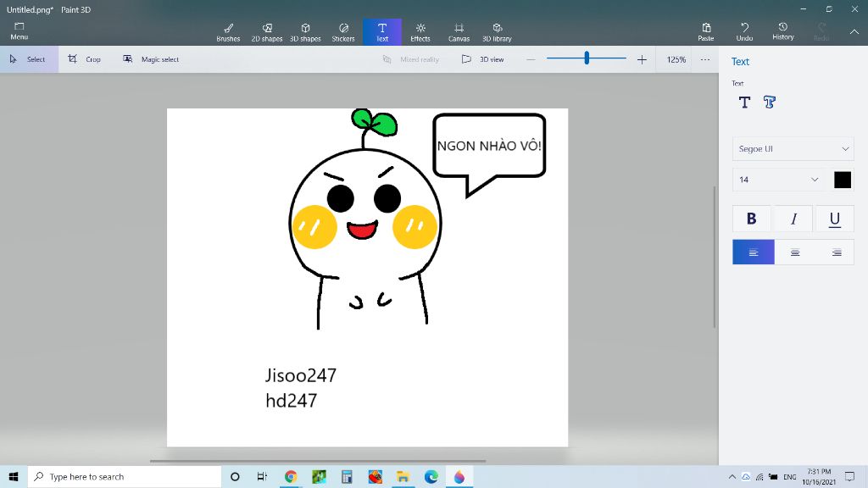
Task: Open the 3D library
Action: click(497, 32)
